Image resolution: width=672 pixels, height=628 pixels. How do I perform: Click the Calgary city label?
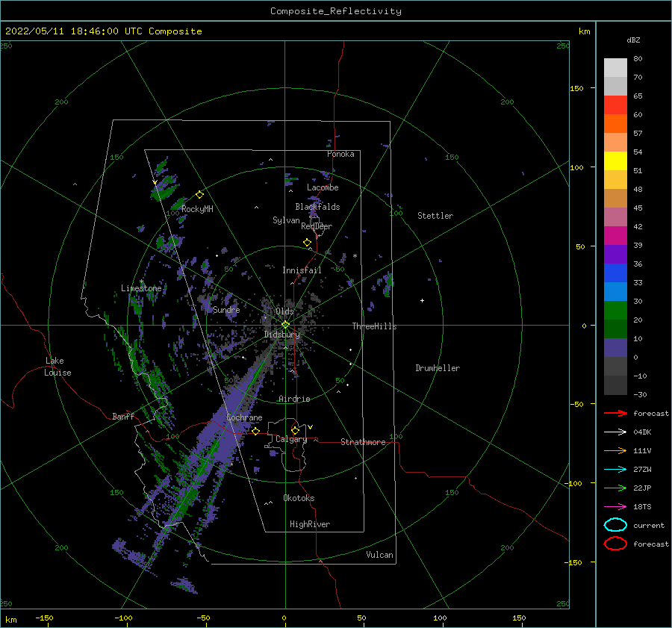pos(291,439)
